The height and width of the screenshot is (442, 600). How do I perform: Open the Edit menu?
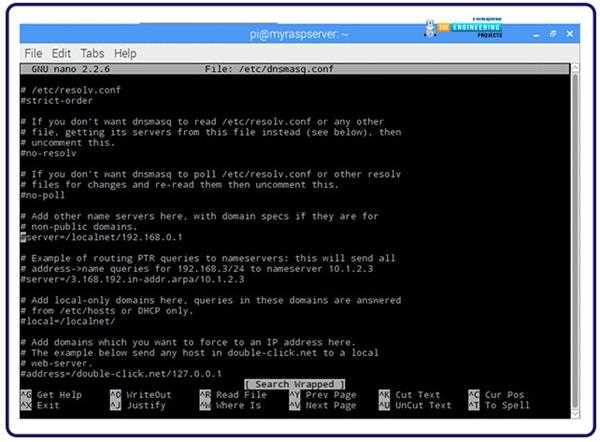[x=61, y=53]
